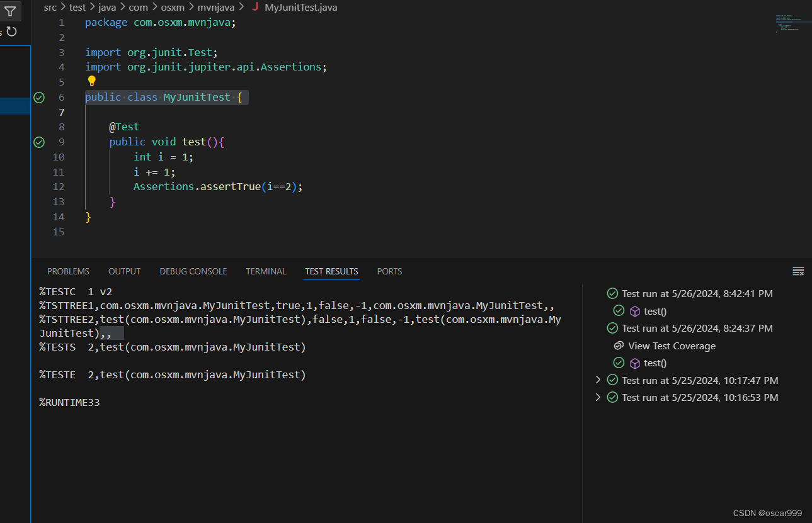Expand test run at 10:17:47 PM
812x523 pixels.
coord(598,380)
